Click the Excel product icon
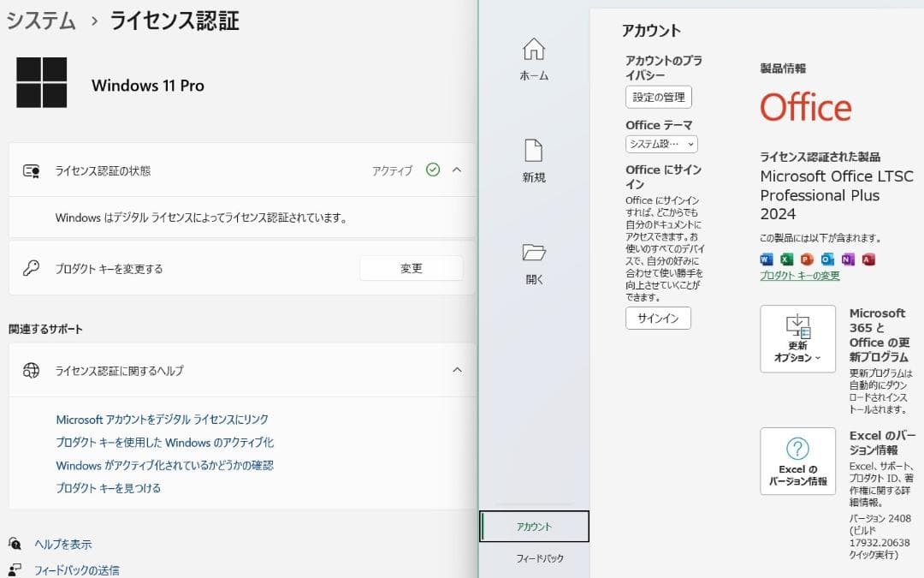This screenshot has width=924, height=578. (786, 259)
